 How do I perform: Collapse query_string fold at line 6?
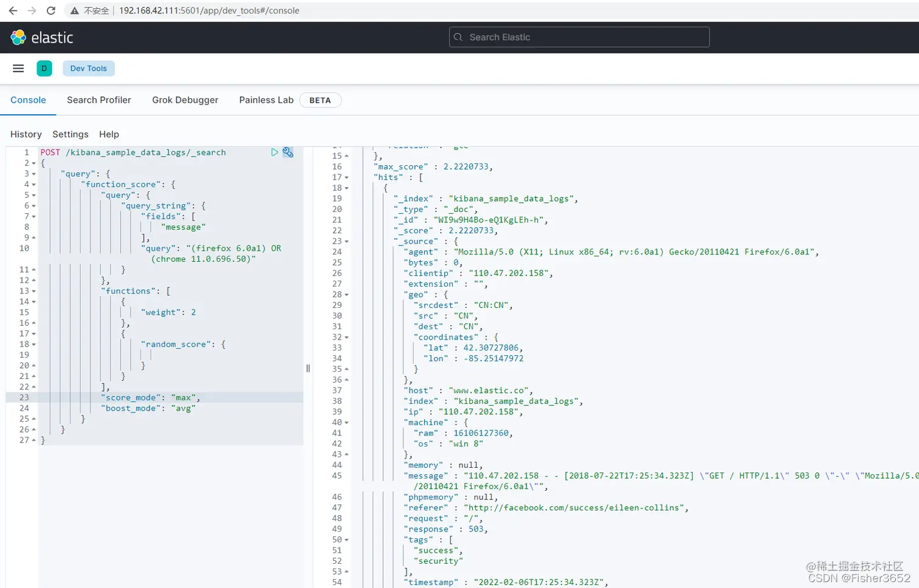(x=34, y=206)
